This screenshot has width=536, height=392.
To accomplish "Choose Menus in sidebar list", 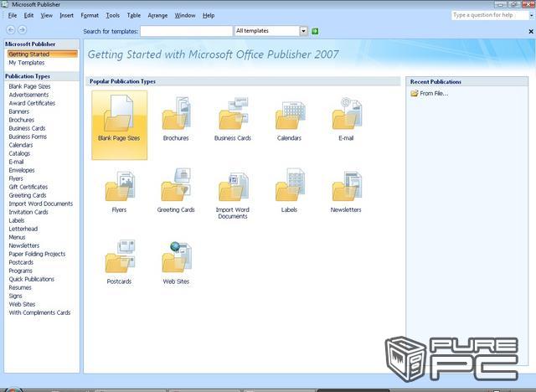I will (17, 237).
